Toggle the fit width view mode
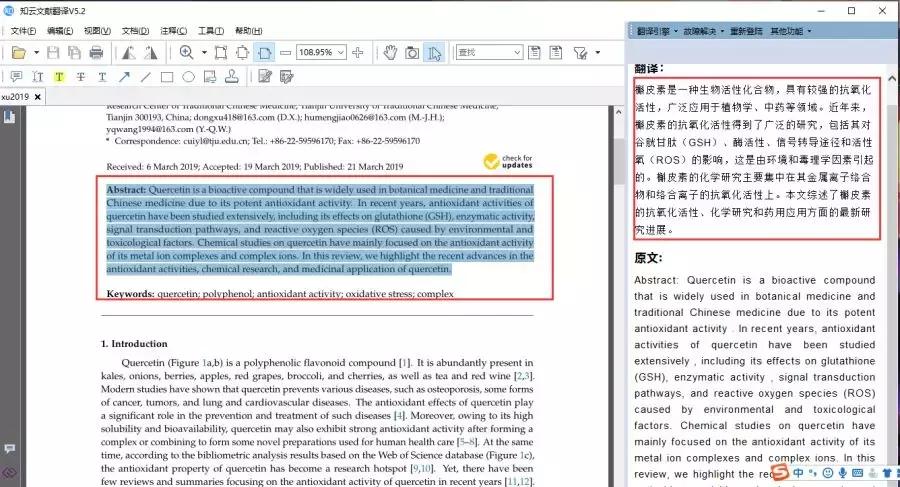 click(264, 53)
